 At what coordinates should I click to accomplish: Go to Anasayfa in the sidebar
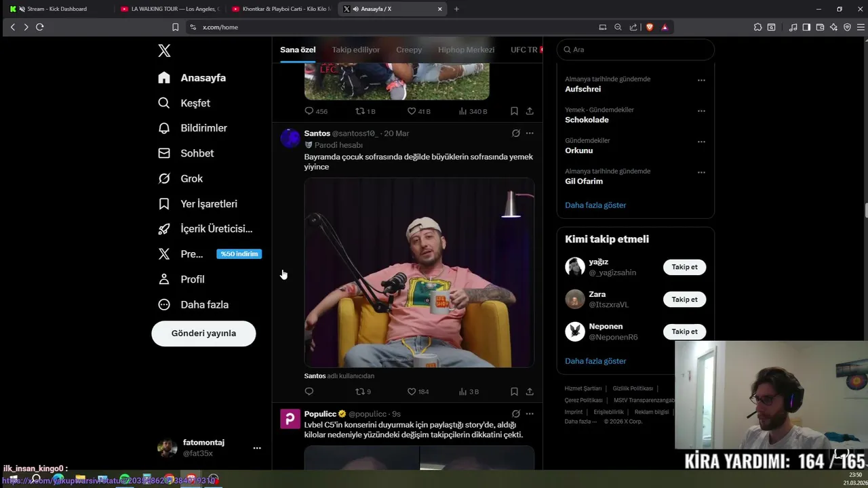[193, 78]
